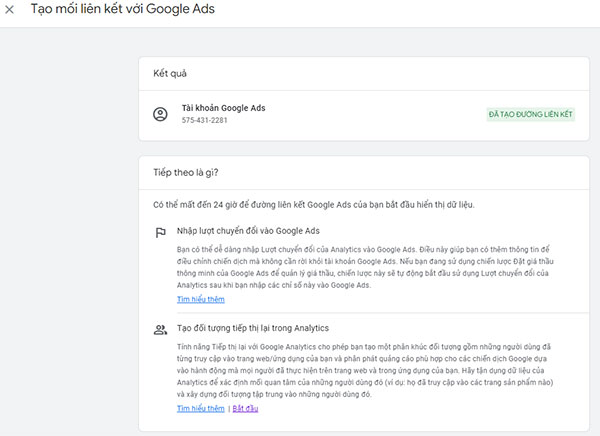Image resolution: width=600 pixels, height=436 pixels.
Task: Close the Google Ads link creation dialog
Action: point(10,10)
